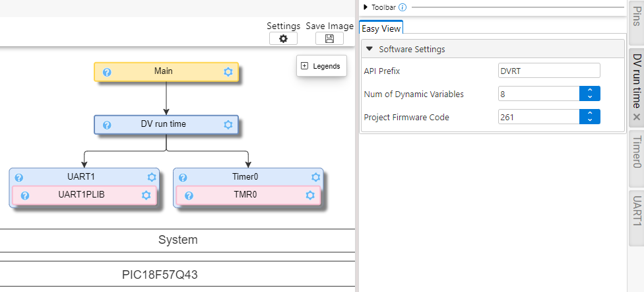644x292 pixels.
Task: Open the UART1PLIB gear settings icon
Action: click(x=146, y=196)
